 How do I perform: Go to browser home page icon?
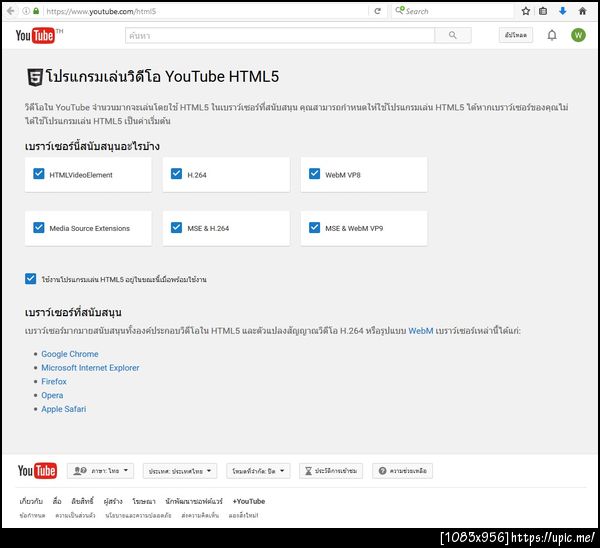(x=582, y=11)
